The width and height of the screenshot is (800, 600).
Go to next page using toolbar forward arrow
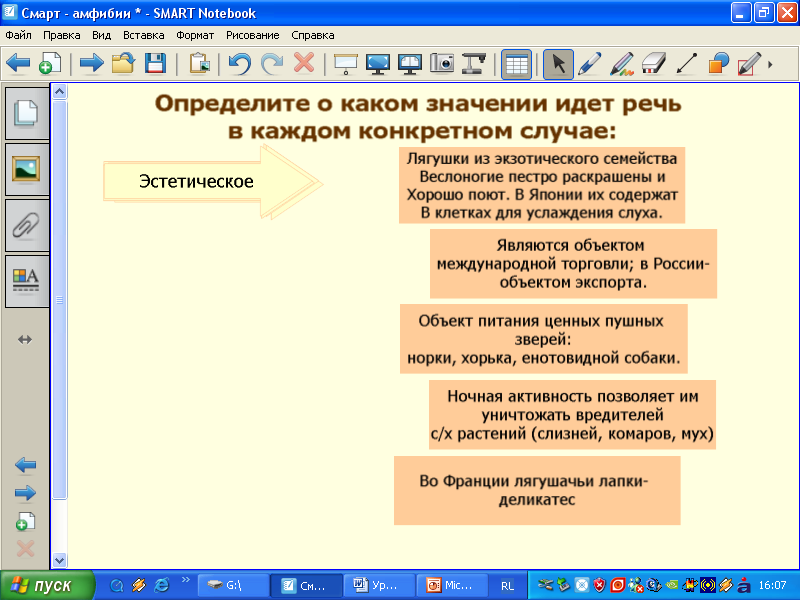pyautogui.click(x=92, y=64)
